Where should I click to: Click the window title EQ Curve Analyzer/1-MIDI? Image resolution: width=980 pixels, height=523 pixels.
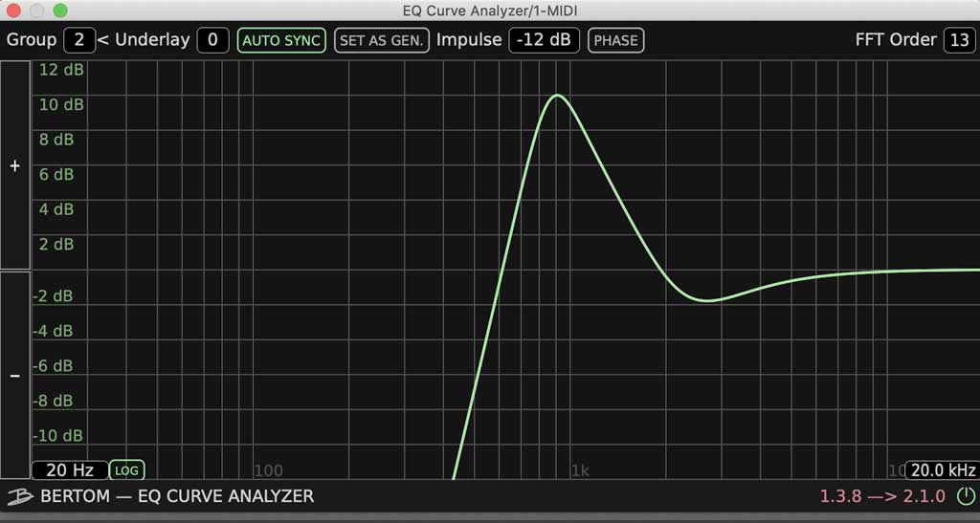490,10
